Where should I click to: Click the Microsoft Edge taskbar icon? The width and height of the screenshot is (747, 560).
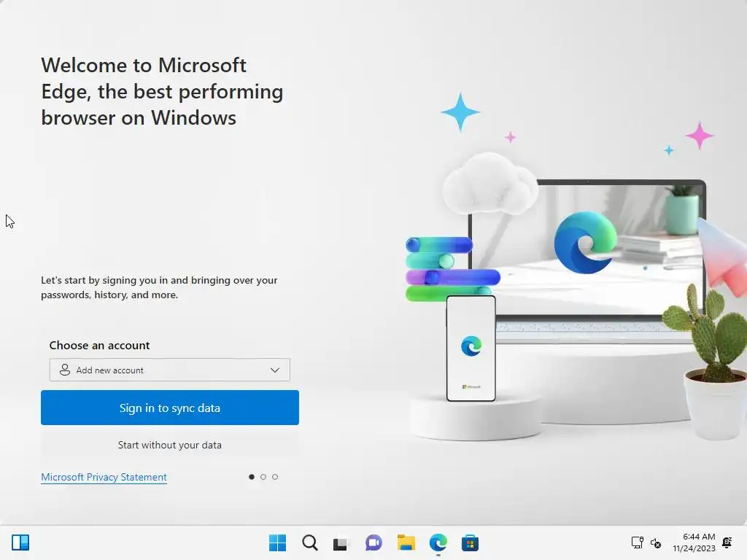(x=438, y=542)
